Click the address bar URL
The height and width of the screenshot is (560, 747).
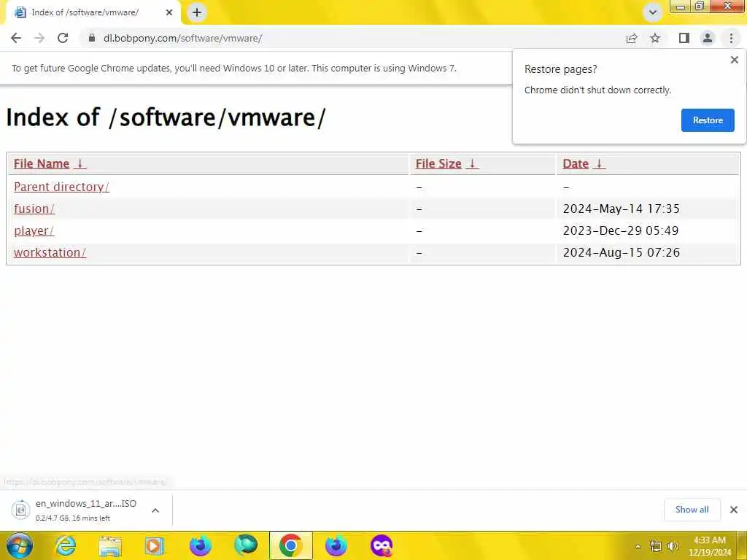[x=182, y=38]
